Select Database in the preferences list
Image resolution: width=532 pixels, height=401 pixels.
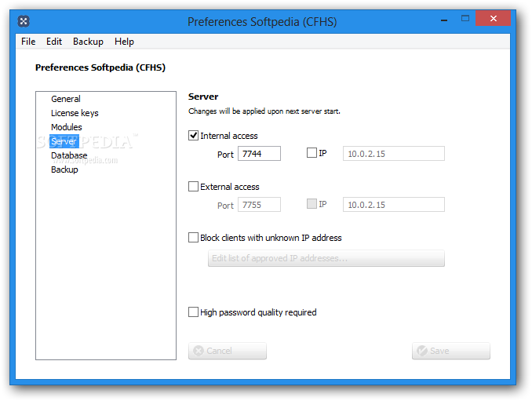[69, 155]
